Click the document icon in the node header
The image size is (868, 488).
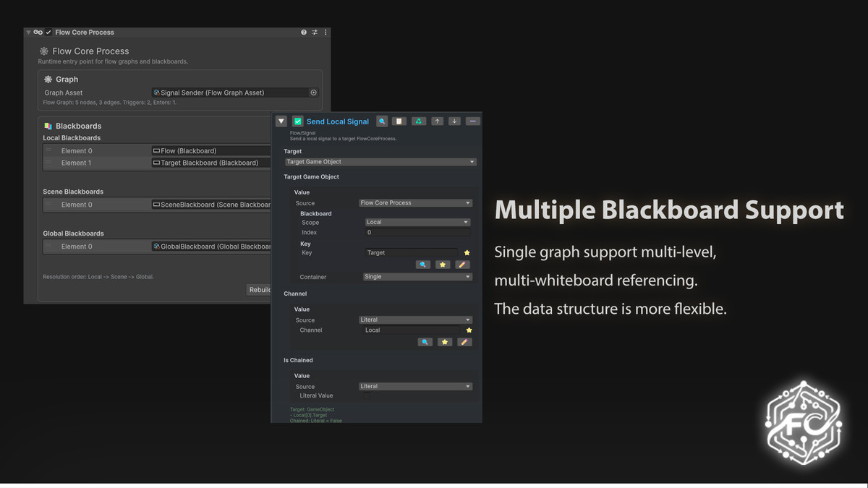(399, 121)
